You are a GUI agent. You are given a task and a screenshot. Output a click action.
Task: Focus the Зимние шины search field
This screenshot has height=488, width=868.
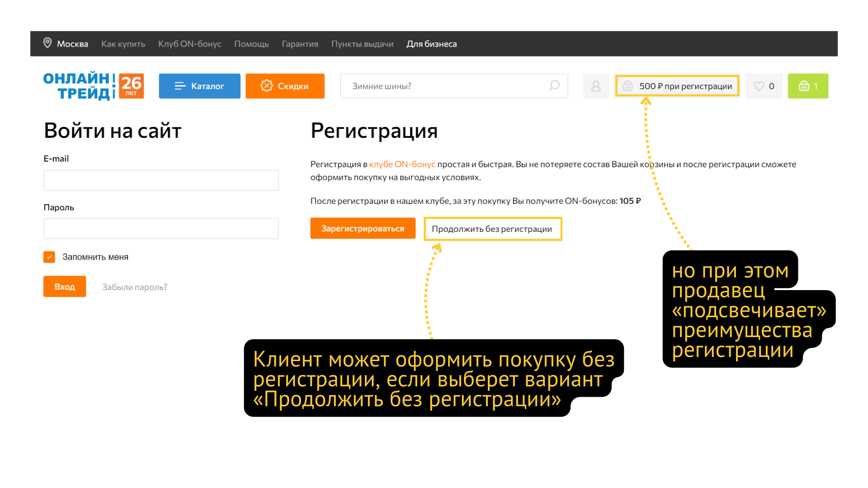[x=454, y=86]
